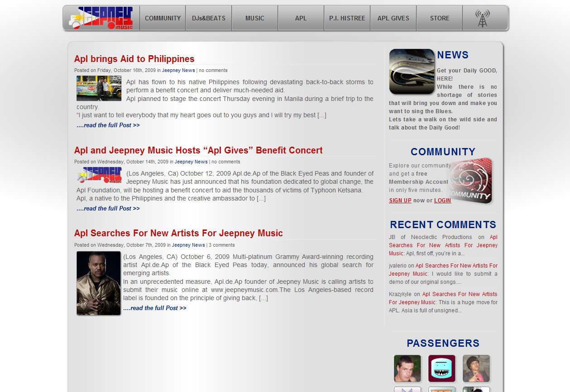
Task: Click 'read the full Post' under New Artists post
Action: pos(155,308)
